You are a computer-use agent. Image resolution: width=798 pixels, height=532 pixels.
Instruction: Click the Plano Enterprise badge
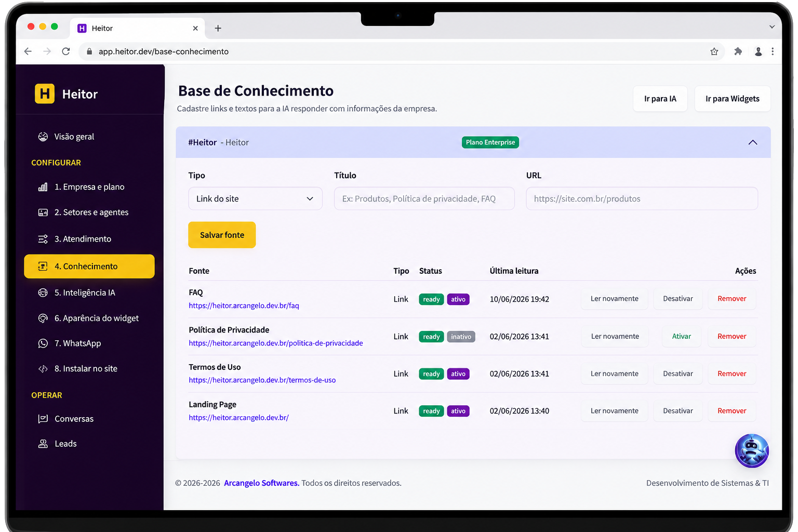point(490,142)
